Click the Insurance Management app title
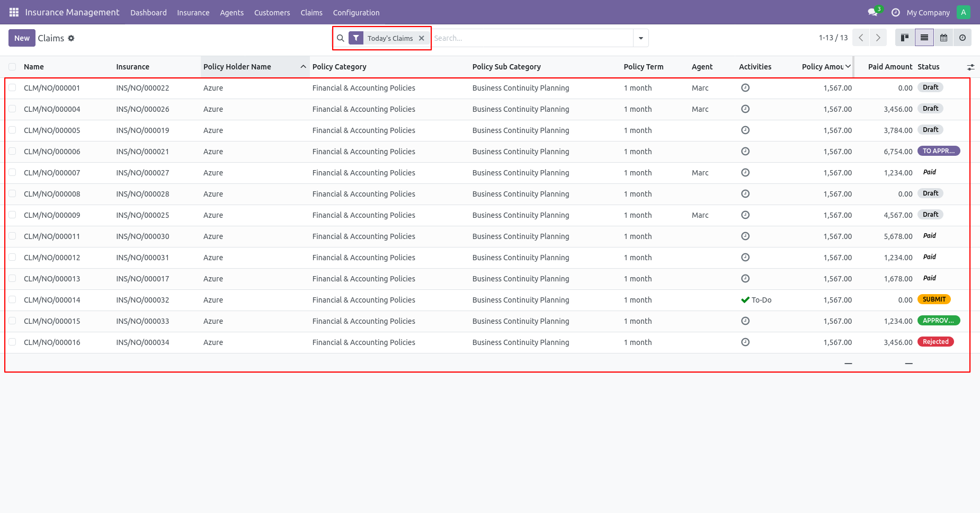 tap(72, 12)
